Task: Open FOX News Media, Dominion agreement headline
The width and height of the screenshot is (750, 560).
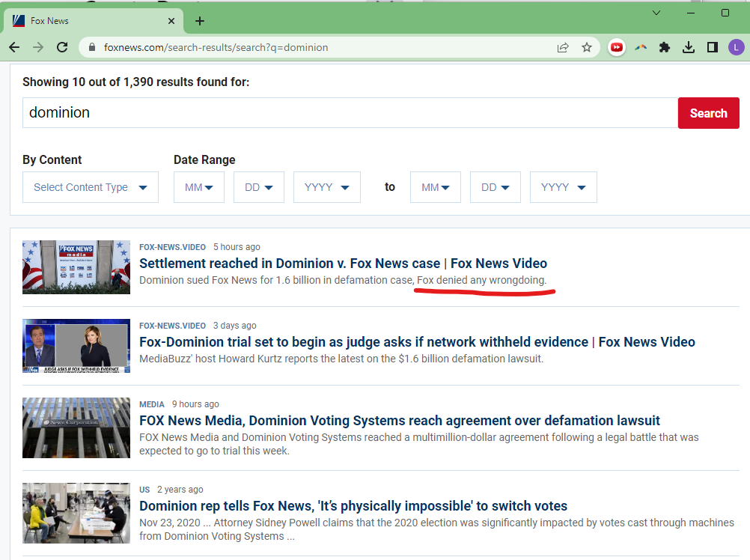Action: pos(400,421)
